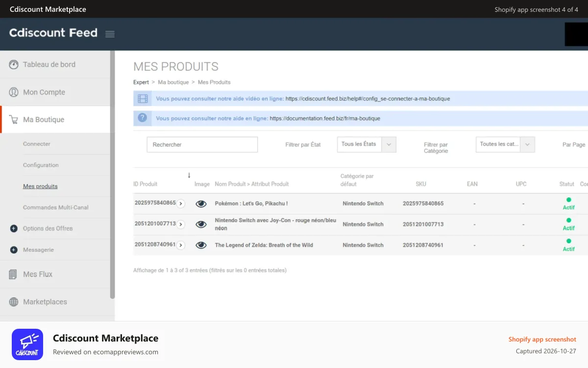Viewport: 588px width, 368px height.
Task: View image of Zelda Breath of the Wild
Action: click(x=201, y=245)
